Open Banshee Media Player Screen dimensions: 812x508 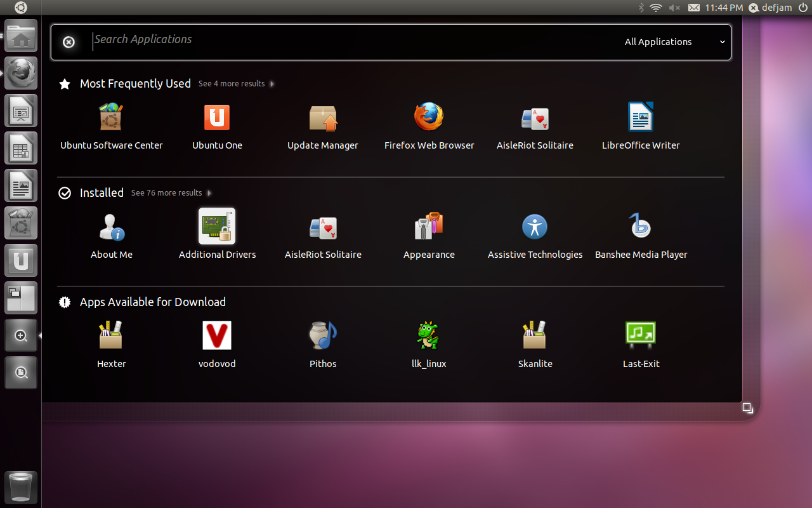point(641,236)
